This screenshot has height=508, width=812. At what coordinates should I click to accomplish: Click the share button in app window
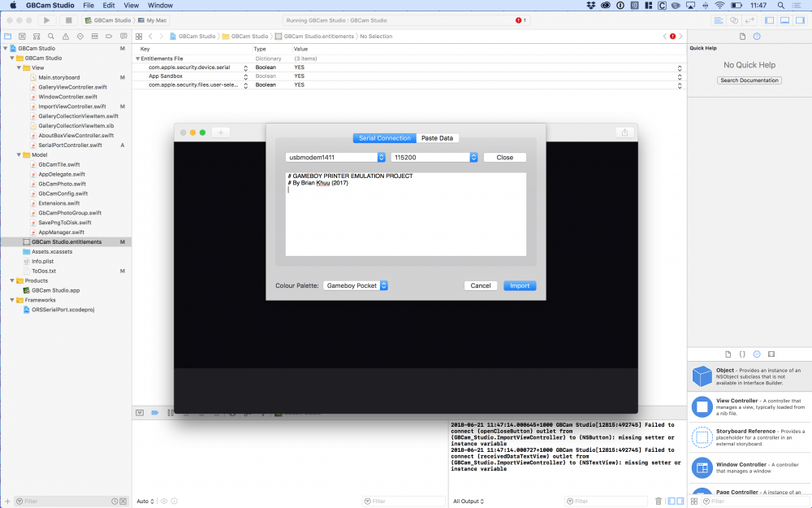(624, 132)
